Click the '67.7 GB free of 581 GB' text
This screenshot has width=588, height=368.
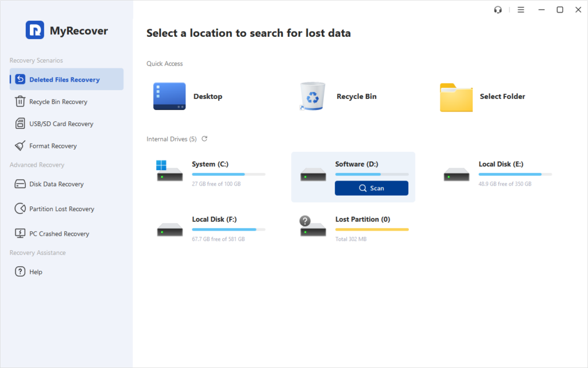(x=218, y=239)
